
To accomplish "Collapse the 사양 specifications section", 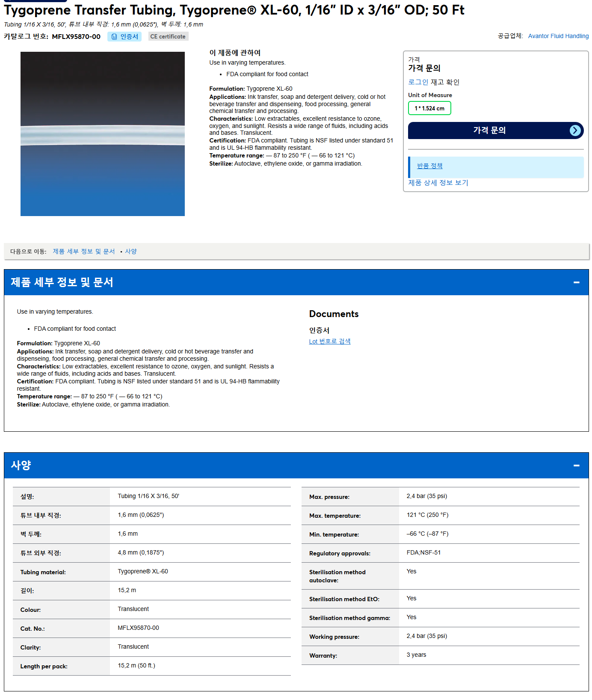I will (576, 466).
